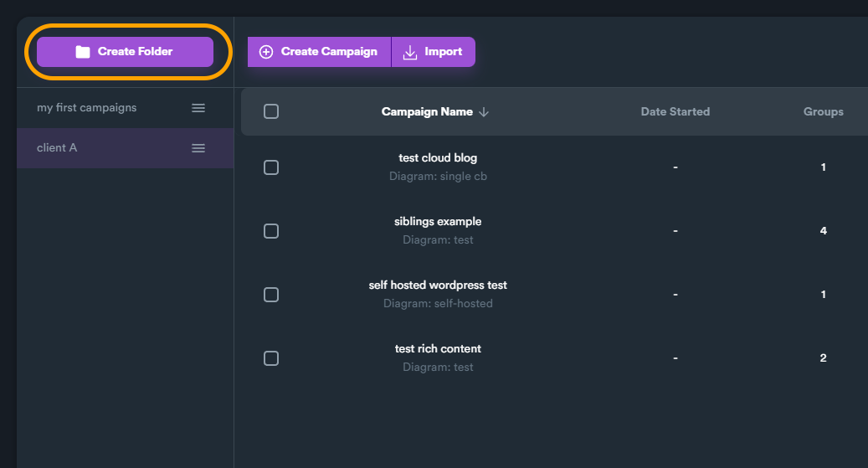Tick the self hosted wordpress test checkbox

pos(271,295)
